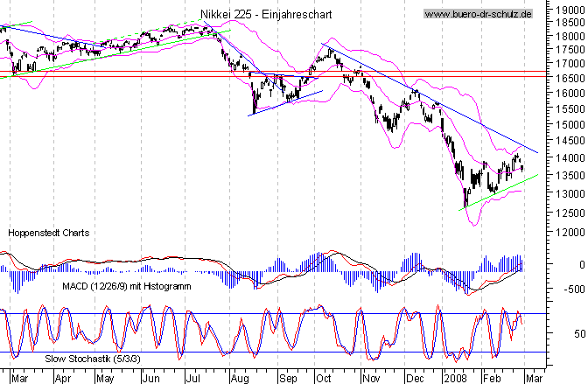Viewport: 588px width, 384px height.
Task: Select the Sep month marker on time axis
Action: click(x=285, y=378)
